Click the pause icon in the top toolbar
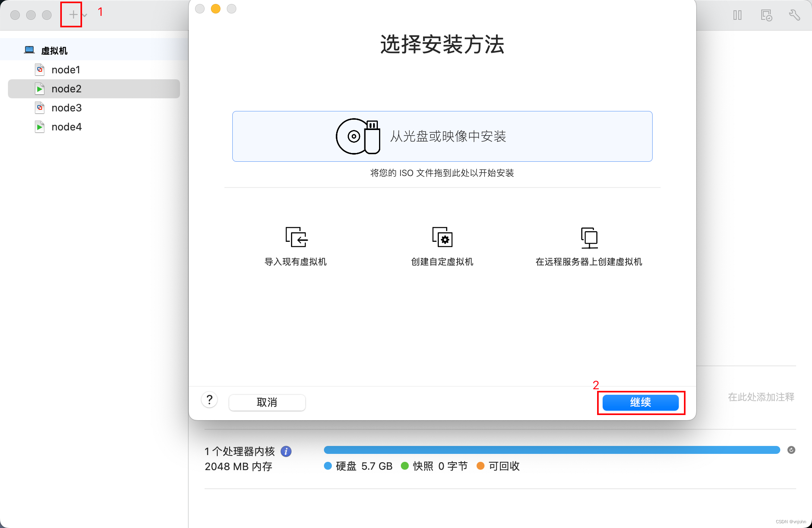The height and width of the screenshot is (528, 812). pos(737,15)
